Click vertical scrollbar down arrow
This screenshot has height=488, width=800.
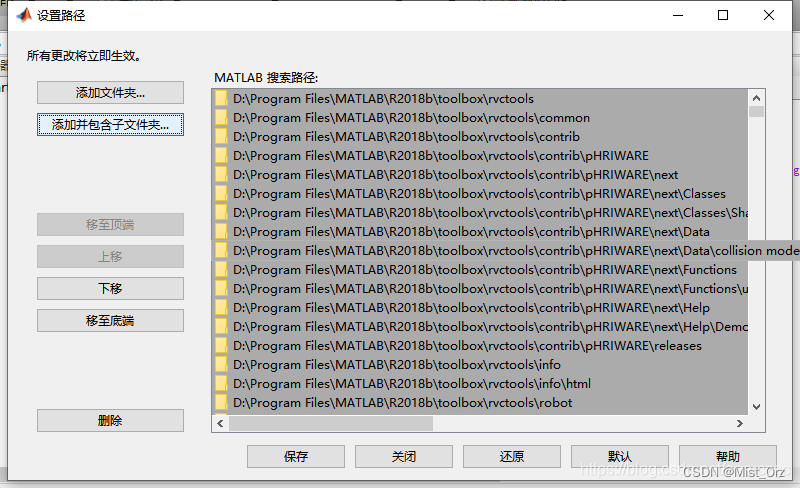tap(756, 407)
